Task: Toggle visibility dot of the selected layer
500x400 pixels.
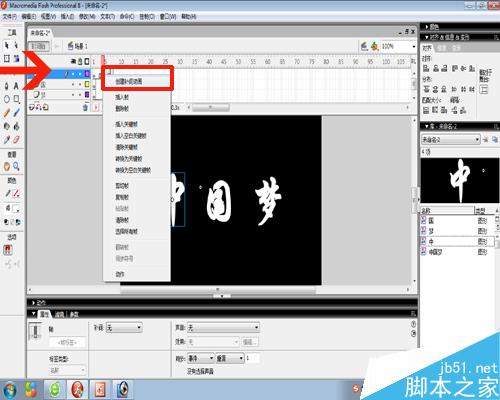Action: tap(73, 73)
